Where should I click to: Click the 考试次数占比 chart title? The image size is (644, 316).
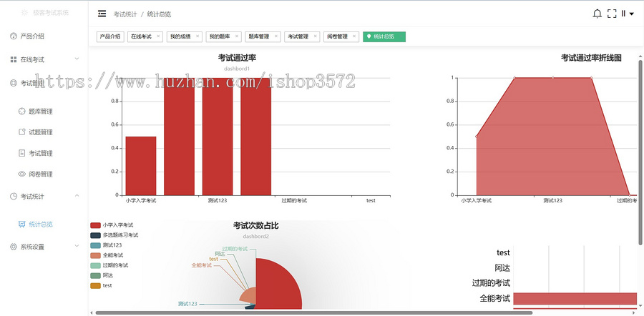(256, 225)
